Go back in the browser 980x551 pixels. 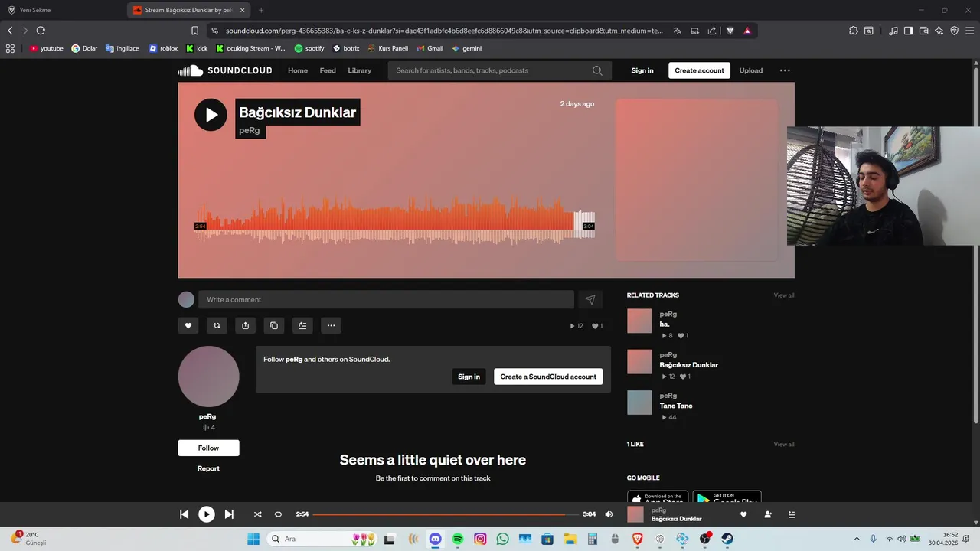coord(10,31)
